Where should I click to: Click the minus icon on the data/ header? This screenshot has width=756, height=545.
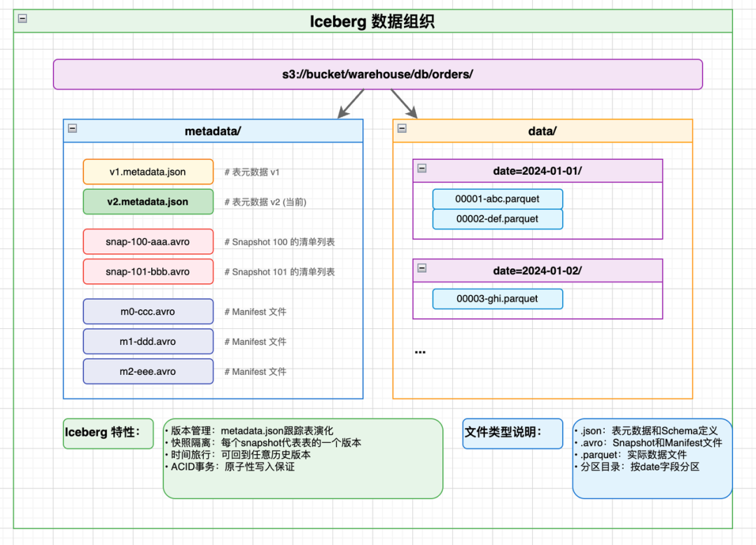click(400, 128)
